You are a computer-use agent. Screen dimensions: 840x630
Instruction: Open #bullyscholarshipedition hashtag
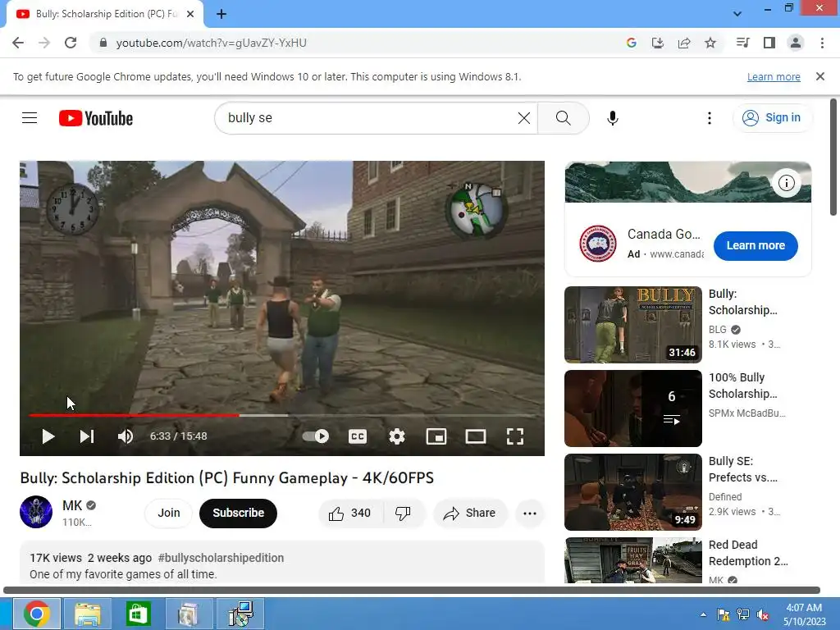(221, 558)
